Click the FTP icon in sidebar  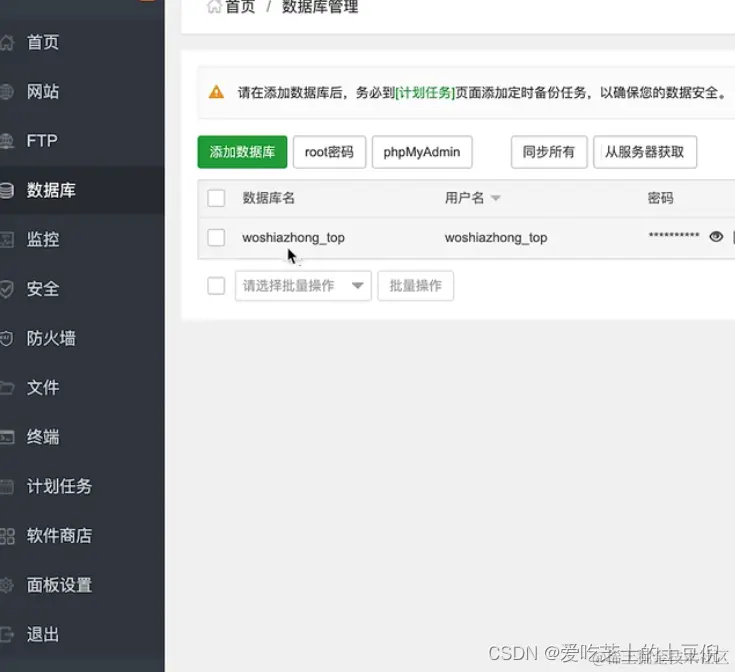(6, 141)
